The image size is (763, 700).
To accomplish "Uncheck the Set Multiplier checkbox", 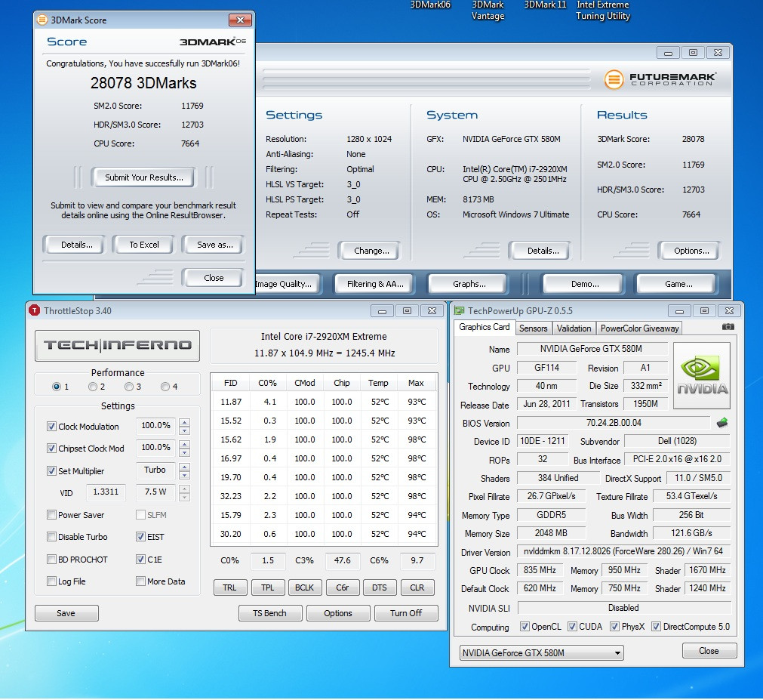I will [51, 470].
